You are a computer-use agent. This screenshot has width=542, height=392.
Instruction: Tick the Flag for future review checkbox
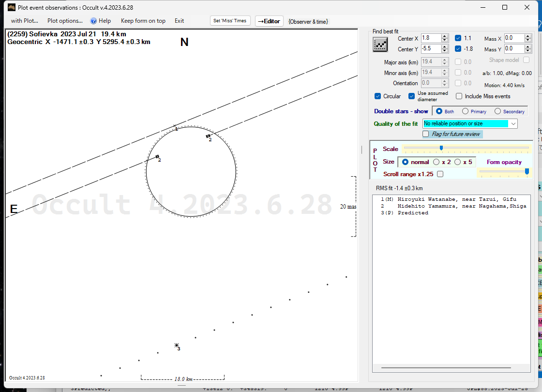pyautogui.click(x=426, y=134)
